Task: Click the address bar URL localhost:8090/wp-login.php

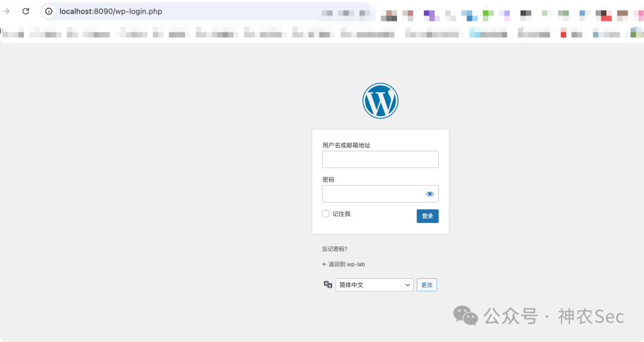Action: pyautogui.click(x=110, y=11)
